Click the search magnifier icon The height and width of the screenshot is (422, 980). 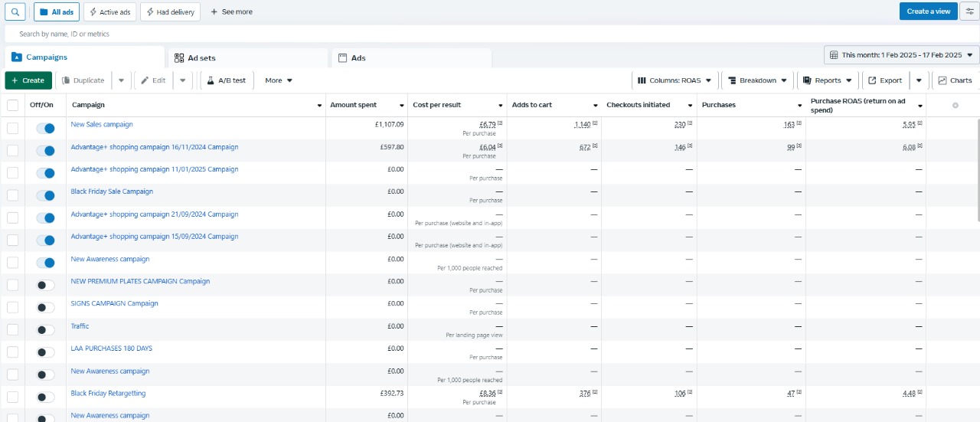[15, 11]
